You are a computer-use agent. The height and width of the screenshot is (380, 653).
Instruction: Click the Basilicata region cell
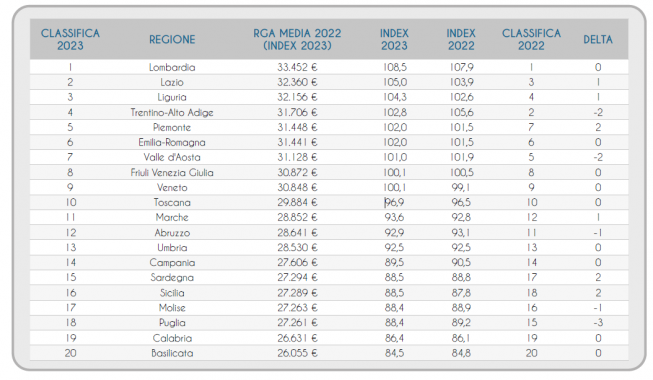tap(172, 353)
